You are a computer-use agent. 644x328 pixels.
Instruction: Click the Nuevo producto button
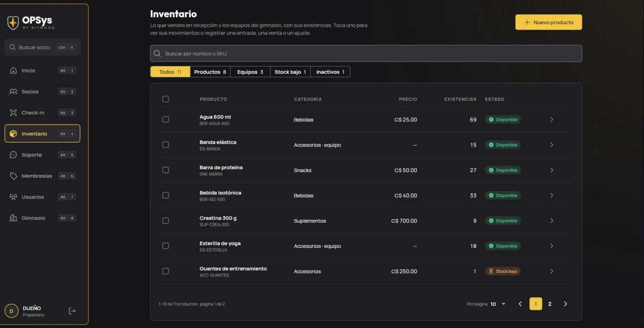point(548,22)
